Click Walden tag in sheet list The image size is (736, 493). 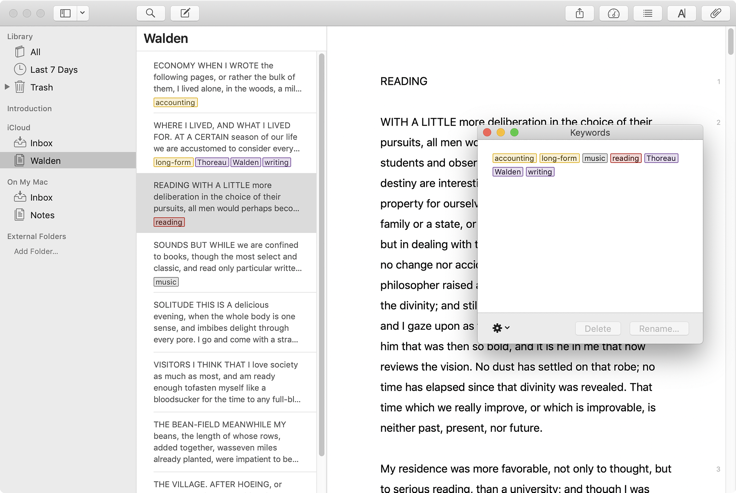click(245, 162)
